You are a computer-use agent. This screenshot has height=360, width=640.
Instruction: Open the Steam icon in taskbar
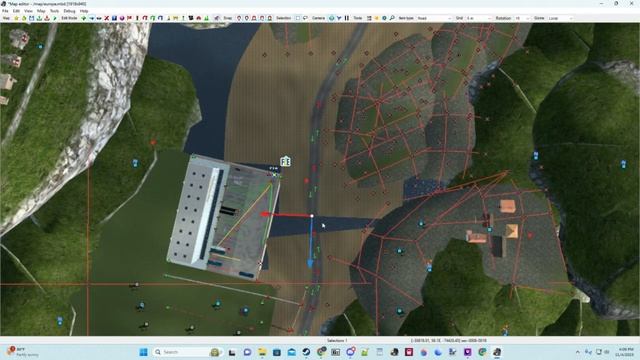tap(306, 352)
